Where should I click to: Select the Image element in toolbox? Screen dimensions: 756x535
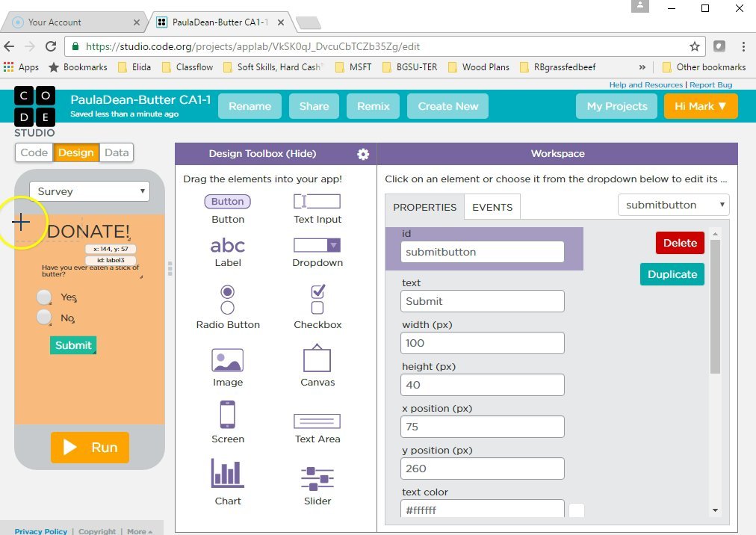228,360
